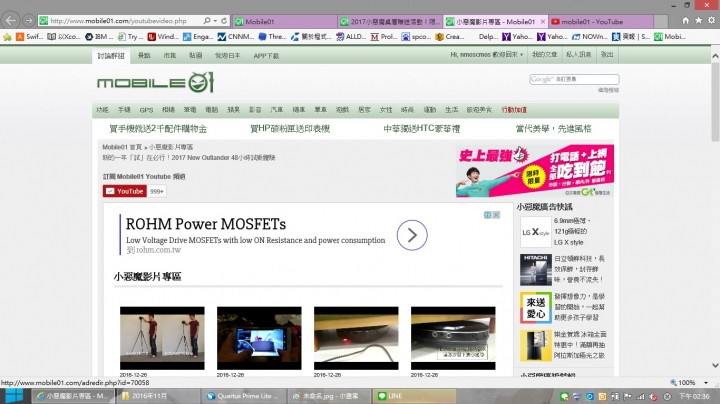Open the CNNM... bookmark
This screenshot has width=720, height=404.
pyautogui.click(x=236, y=37)
